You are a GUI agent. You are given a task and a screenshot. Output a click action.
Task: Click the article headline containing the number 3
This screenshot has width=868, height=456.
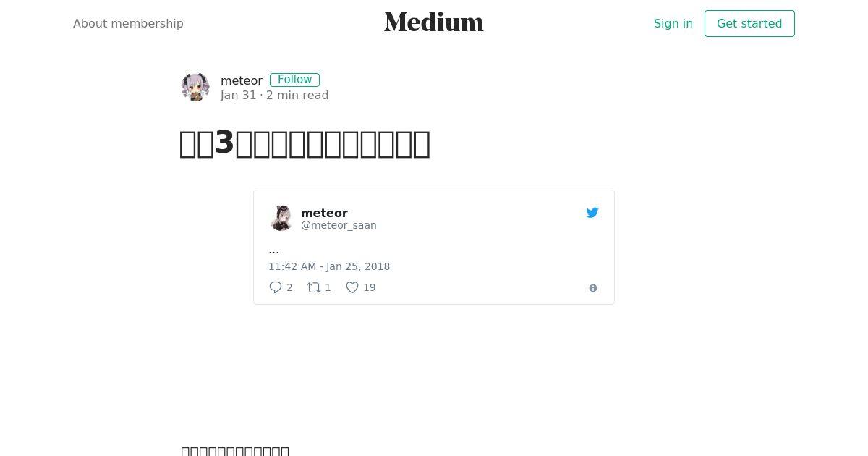point(305,143)
